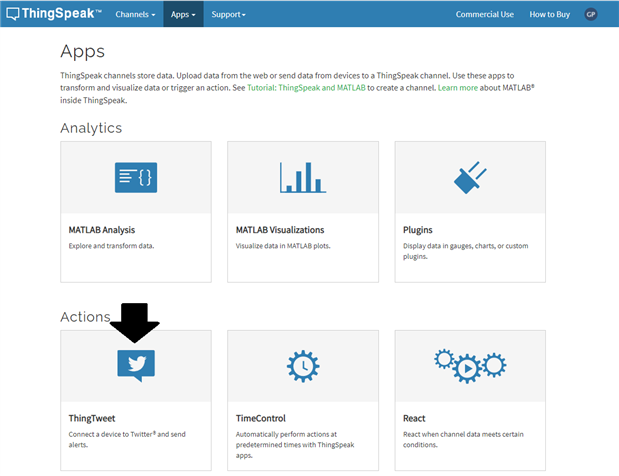Screen dimensions: 619x476
Task: Go to Commercial Use page
Action: pos(485,14)
